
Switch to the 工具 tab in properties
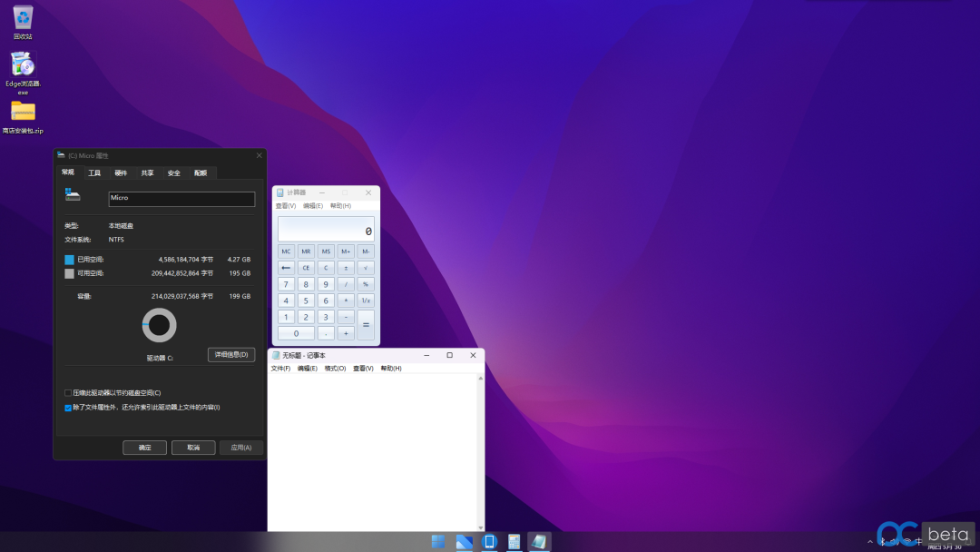94,172
